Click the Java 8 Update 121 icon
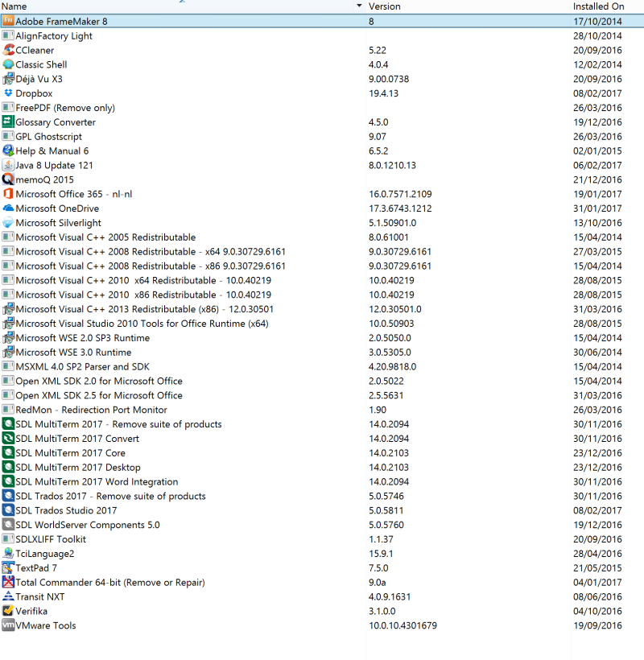 [x=8, y=165]
